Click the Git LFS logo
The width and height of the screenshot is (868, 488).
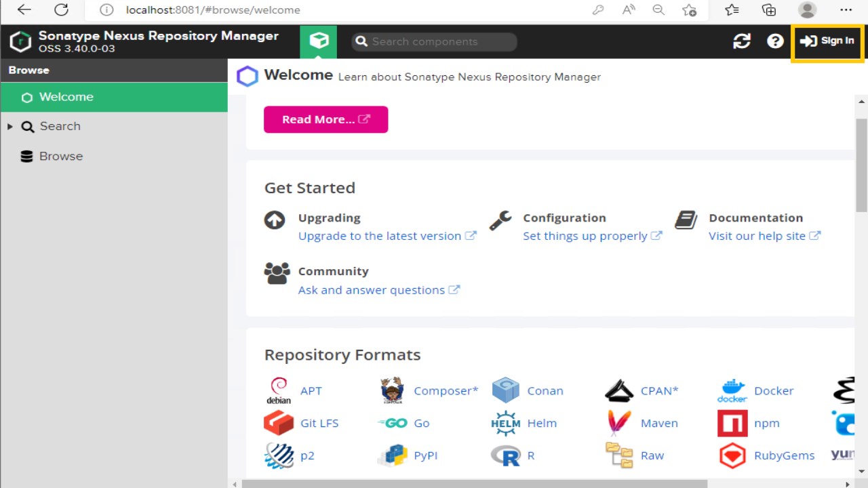point(279,423)
